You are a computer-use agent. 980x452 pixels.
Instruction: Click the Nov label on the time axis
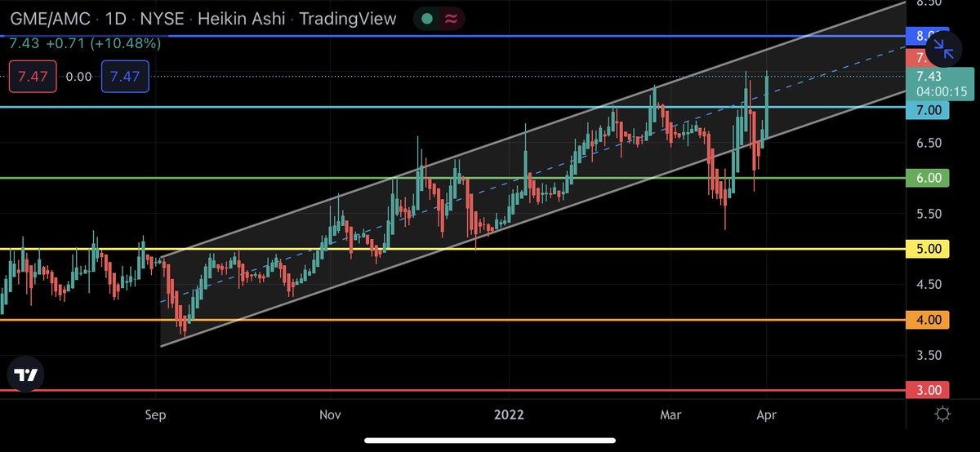(330, 414)
